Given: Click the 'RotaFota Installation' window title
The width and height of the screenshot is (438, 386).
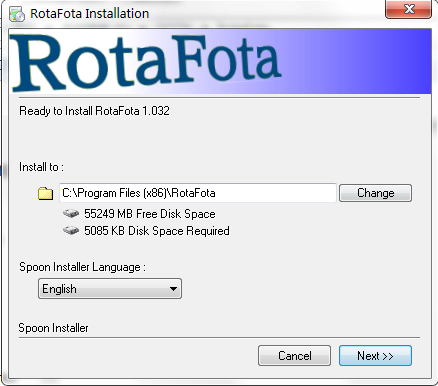Looking at the screenshot, I should tap(90, 14).
